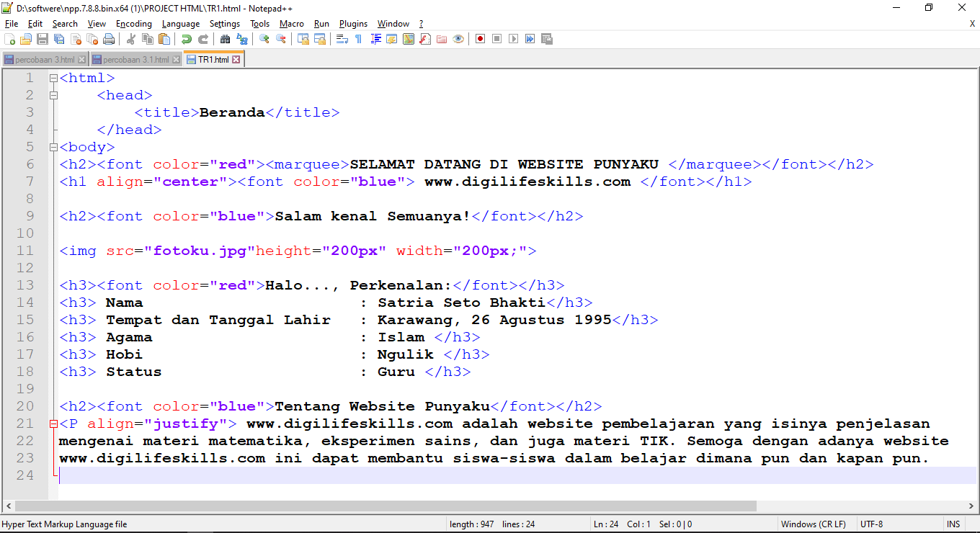Enable Monitoring with the eye icon
This screenshot has width=980, height=533.
(457, 39)
